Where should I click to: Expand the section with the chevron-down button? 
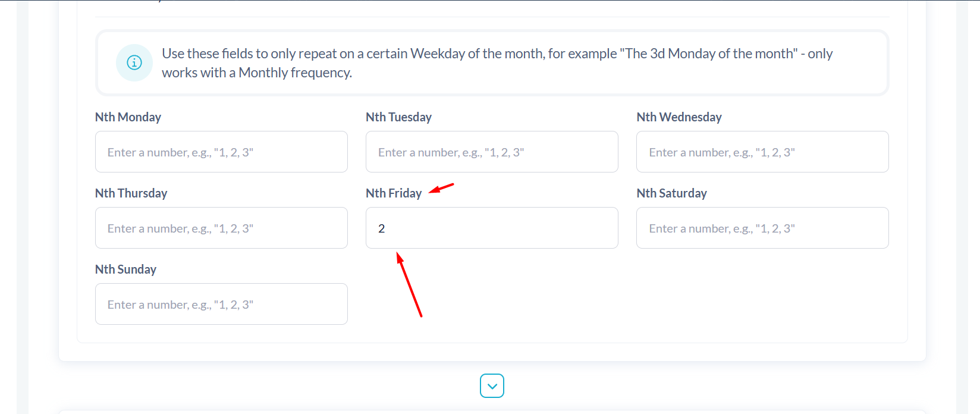click(492, 385)
